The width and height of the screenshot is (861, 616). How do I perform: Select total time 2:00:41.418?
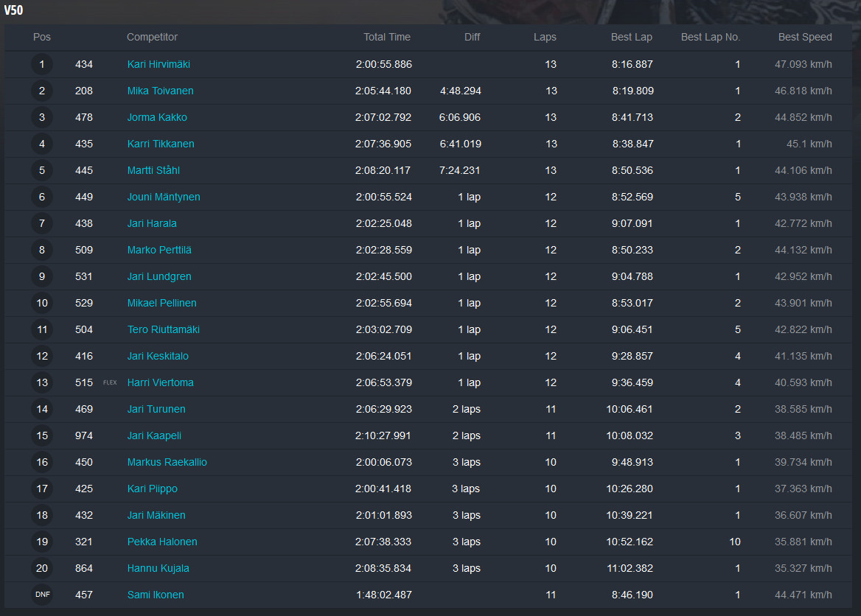pyautogui.click(x=383, y=489)
